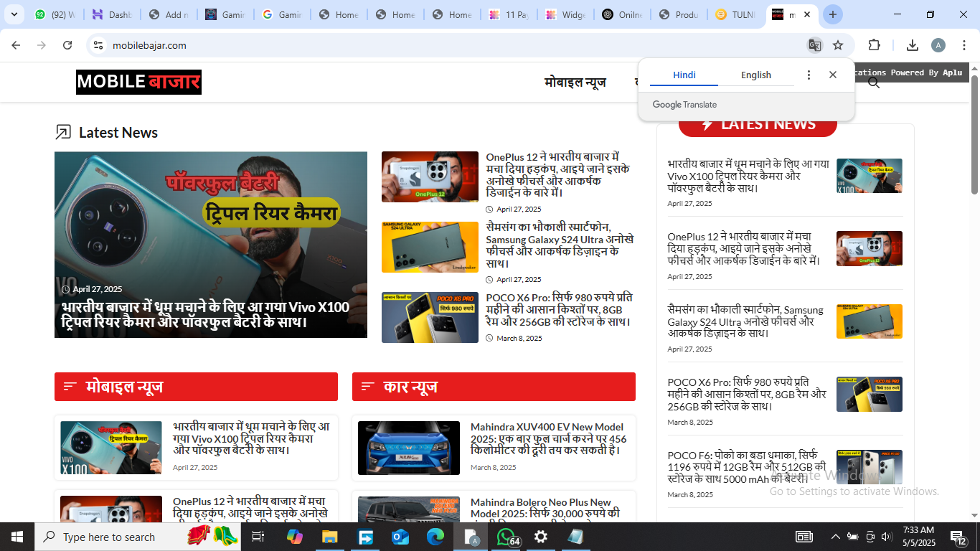Open Translate popup's three-dot options

809,75
